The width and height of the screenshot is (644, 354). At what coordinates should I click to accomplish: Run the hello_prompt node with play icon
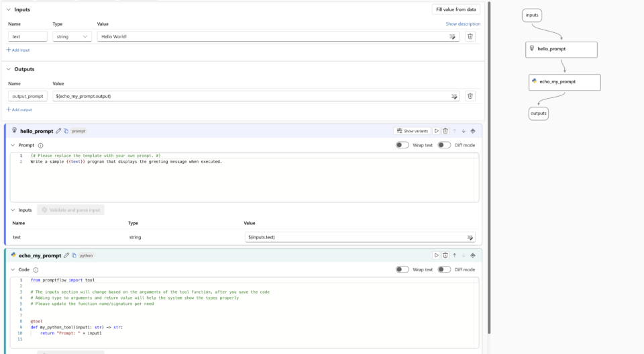tap(437, 131)
